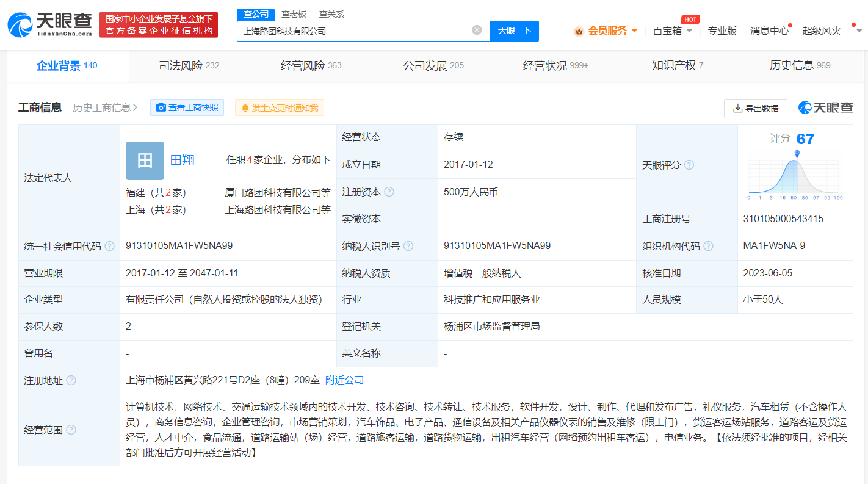Screen dimensions: 868x484
Task: Click the 人员规模 value 小于50人
Action: click(x=762, y=300)
